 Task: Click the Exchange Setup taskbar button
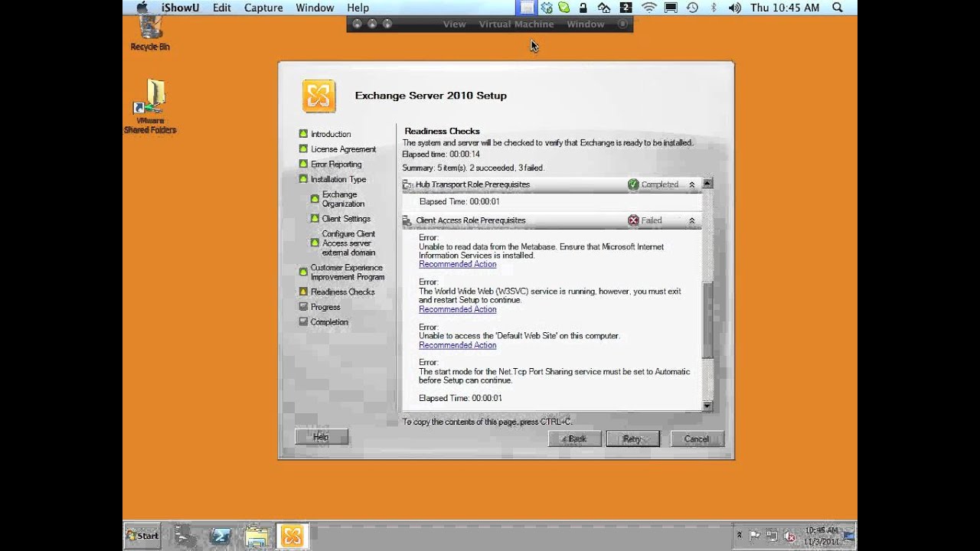292,536
